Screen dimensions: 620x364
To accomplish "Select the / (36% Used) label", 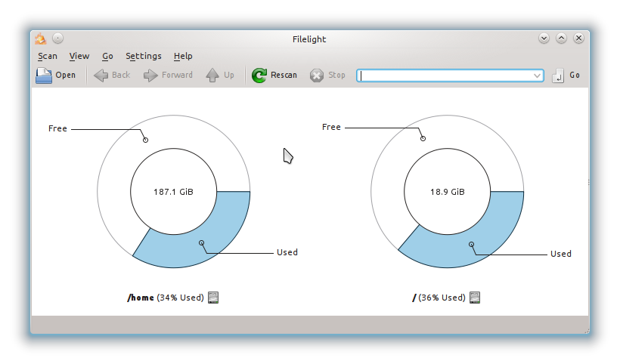I will (x=439, y=298).
